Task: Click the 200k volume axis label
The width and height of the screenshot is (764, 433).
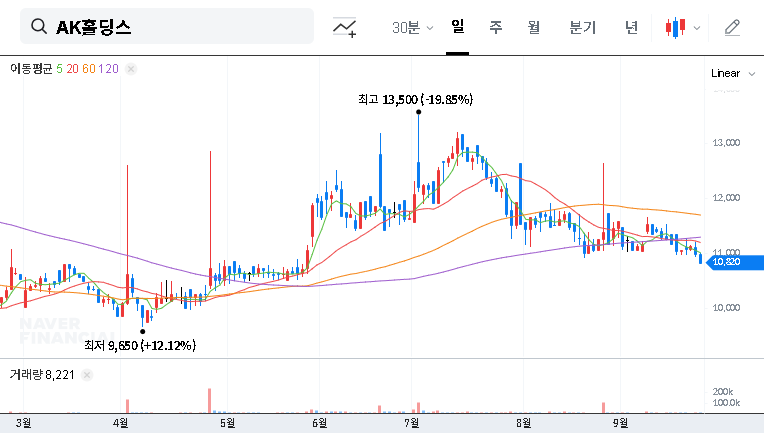Action: click(723, 392)
